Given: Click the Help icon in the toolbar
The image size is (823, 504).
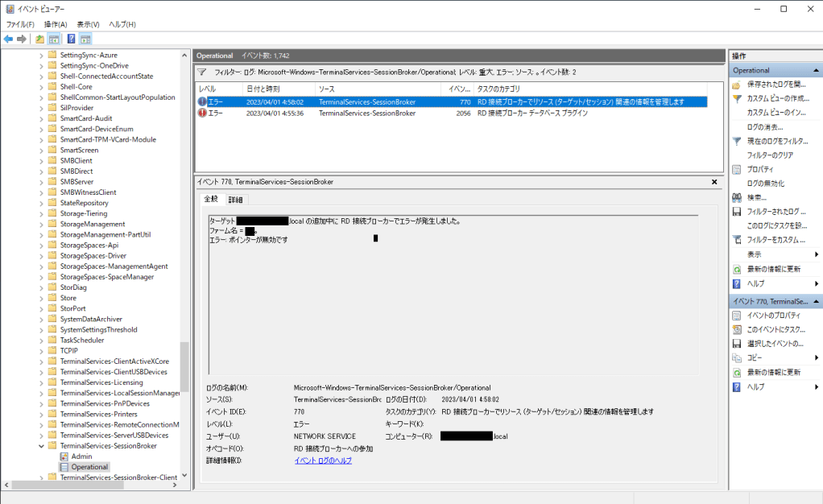Looking at the screenshot, I should tap(71, 39).
